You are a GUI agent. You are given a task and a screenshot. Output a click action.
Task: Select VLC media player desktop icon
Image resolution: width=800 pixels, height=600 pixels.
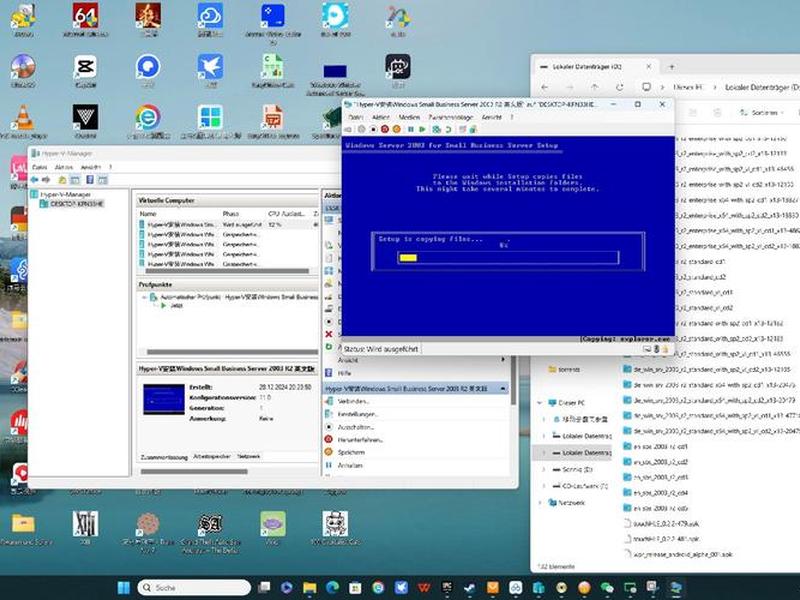(x=23, y=122)
